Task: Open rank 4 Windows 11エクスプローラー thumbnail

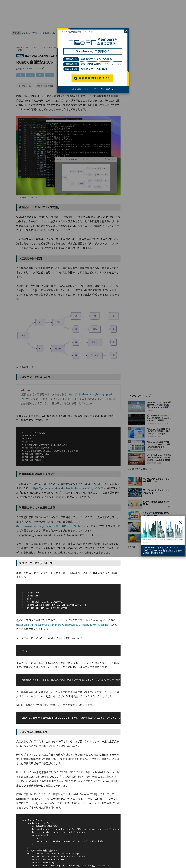Action: (x=136, y=446)
